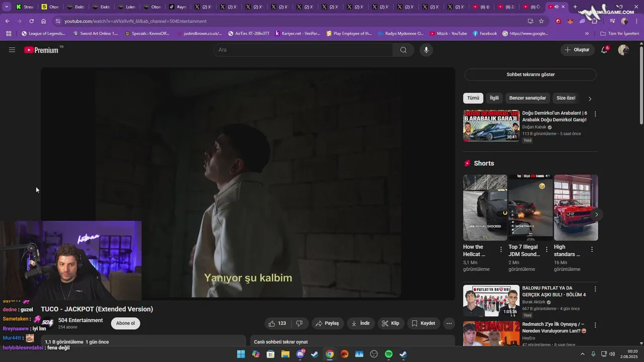Open the EA app from the taskbar
This screenshot has height=362, width=644.
tap(344, 354)
